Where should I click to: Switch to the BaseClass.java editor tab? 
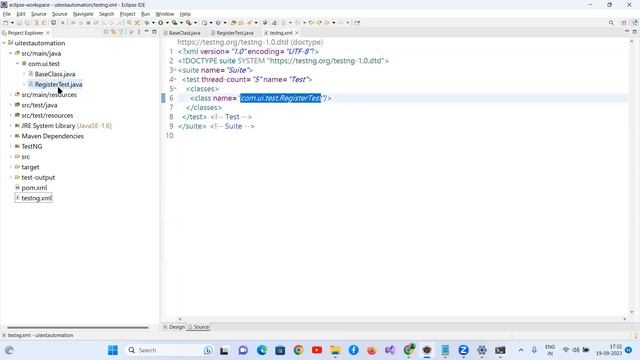(182, 33)
